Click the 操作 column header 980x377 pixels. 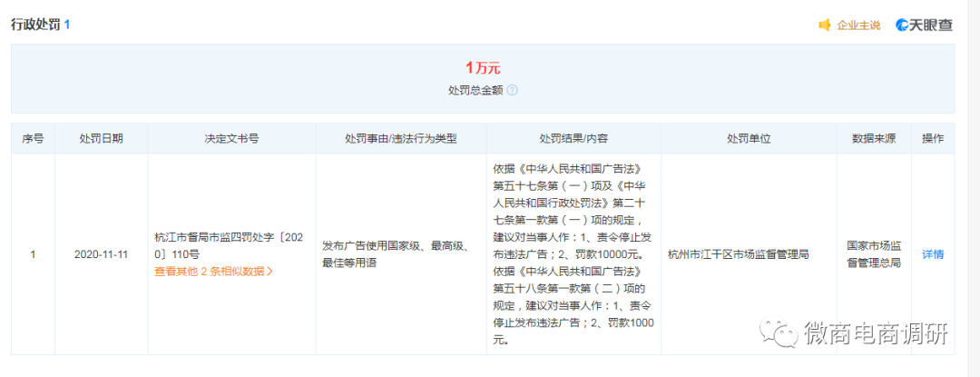tap(933, 139)
